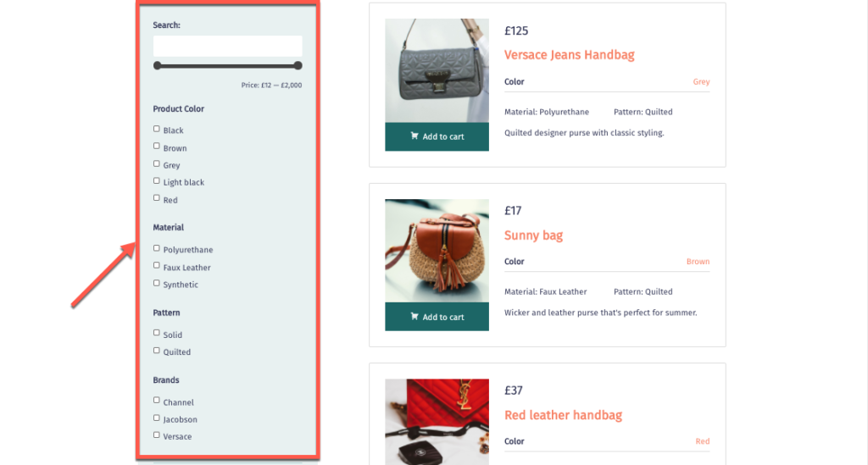Image resolution: width=868 pixels, height=465 pixels.
Task: Click the 'Material' filter heading in sidebar
Action: tap(169, 227)
